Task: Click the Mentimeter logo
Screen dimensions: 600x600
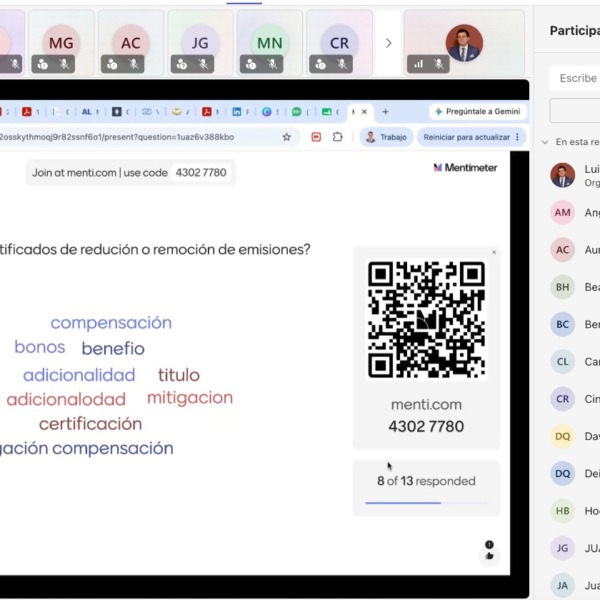Action: pyautogui.click(x=465, y=168)
